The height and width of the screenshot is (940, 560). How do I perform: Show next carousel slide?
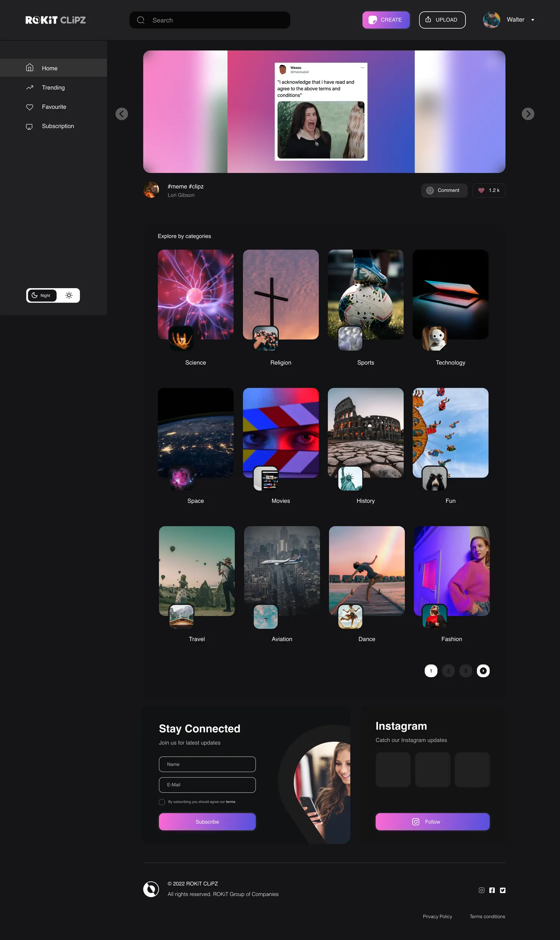(528, 114)
